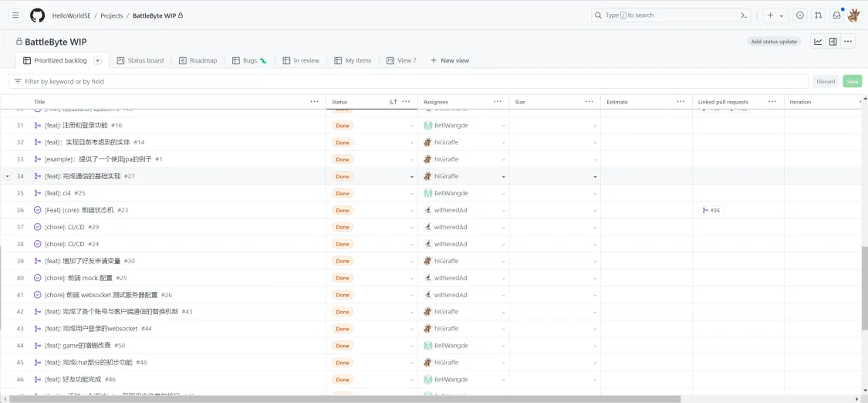Open the command palette icon in search bar
This screenshot has height=403, width=868.
coord(744,15)
